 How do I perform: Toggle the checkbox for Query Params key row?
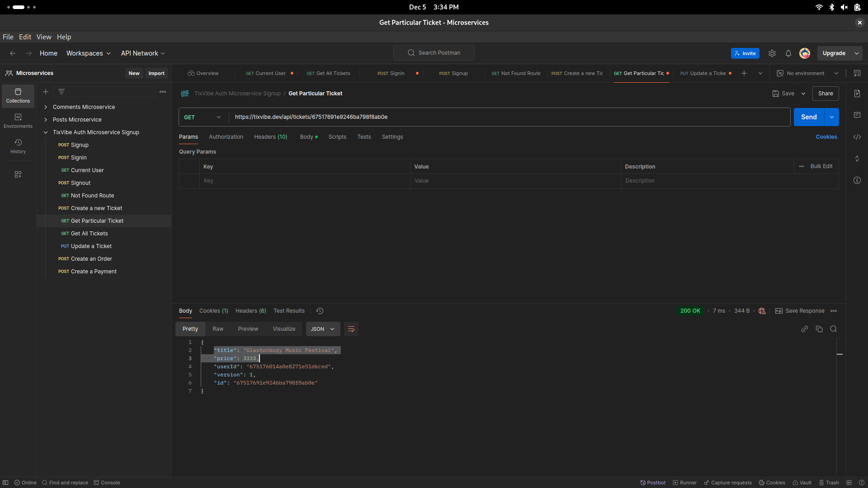pos(189,181)
